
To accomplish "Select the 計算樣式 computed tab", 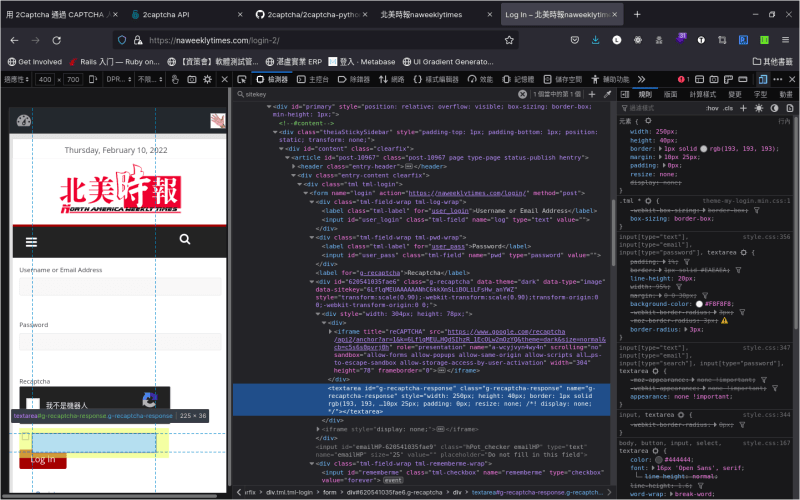I will click(703, 94).
